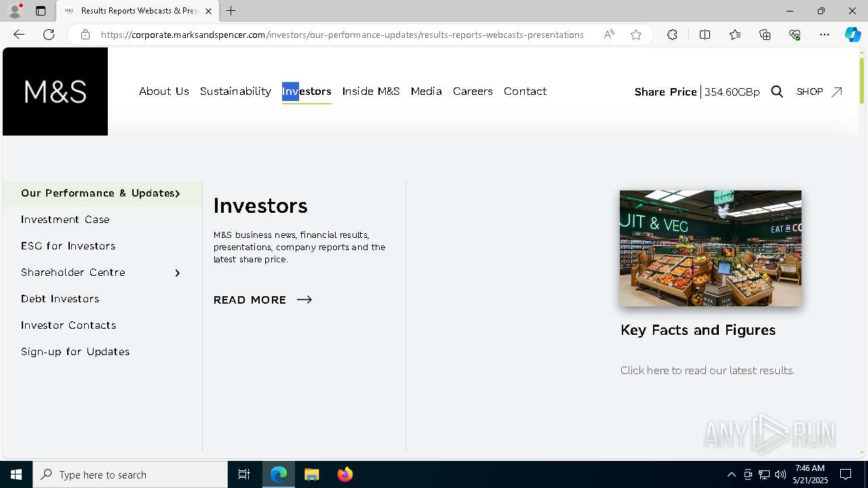
Task: Open Media menu
Action: (427, 91)
